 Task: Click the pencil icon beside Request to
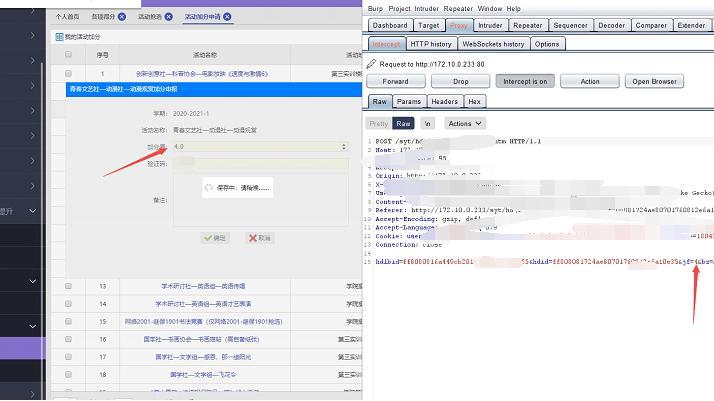(x=372, y=63)
